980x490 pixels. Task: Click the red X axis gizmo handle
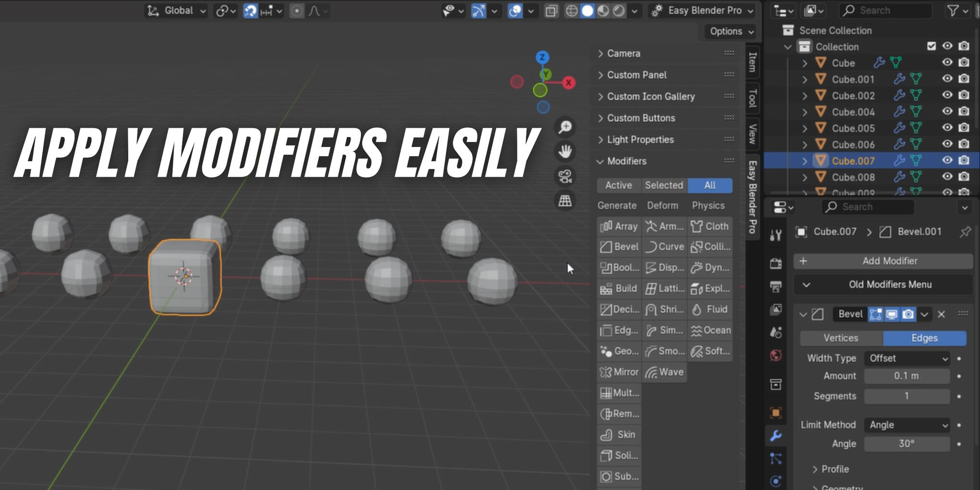point(569,83)
